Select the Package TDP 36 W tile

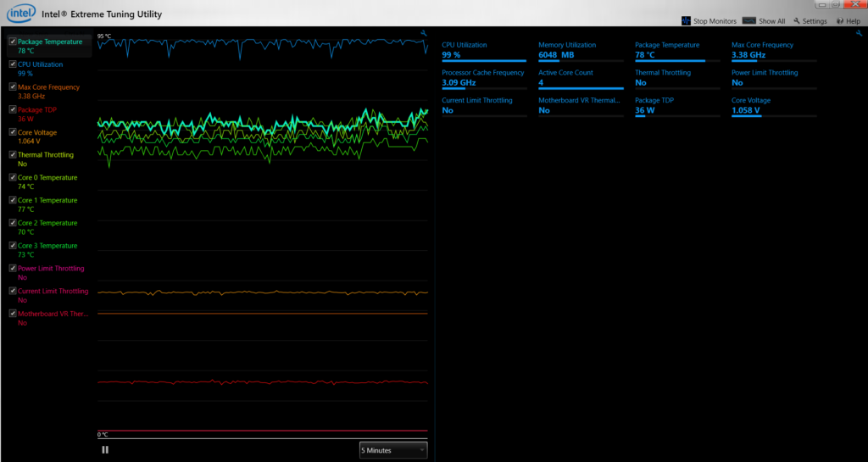677,106
